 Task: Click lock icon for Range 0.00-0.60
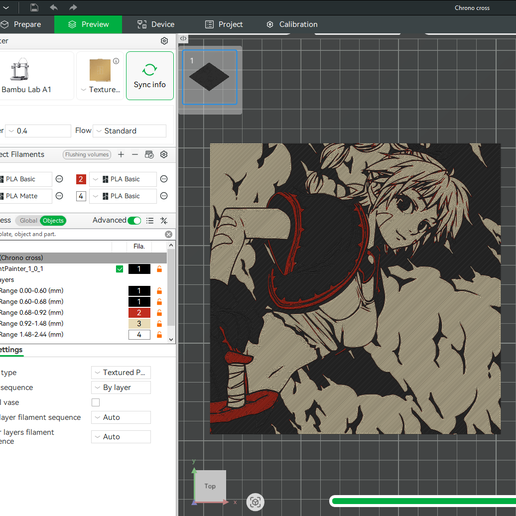point(159,291)
